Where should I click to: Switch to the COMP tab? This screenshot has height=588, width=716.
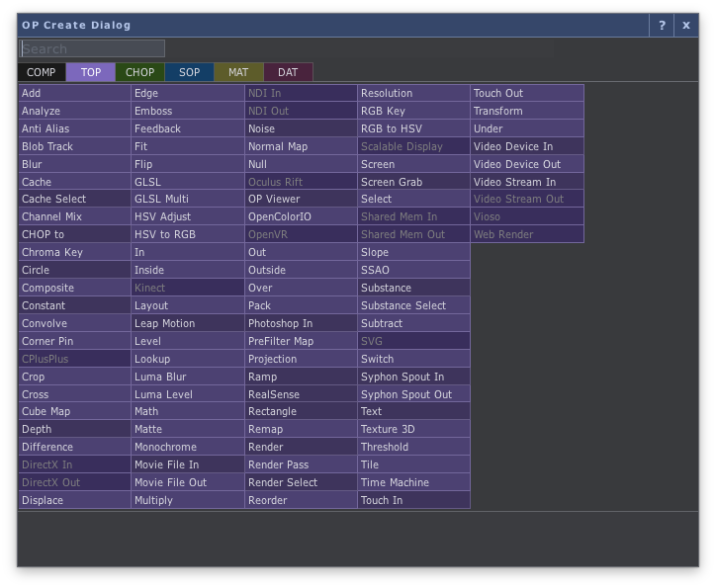click(42, 72)
